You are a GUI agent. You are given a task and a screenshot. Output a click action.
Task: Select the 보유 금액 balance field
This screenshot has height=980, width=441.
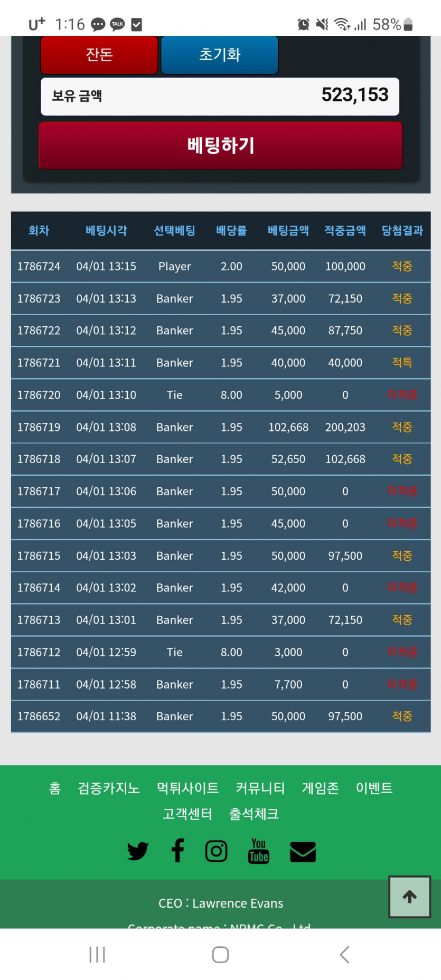[220, 96]
